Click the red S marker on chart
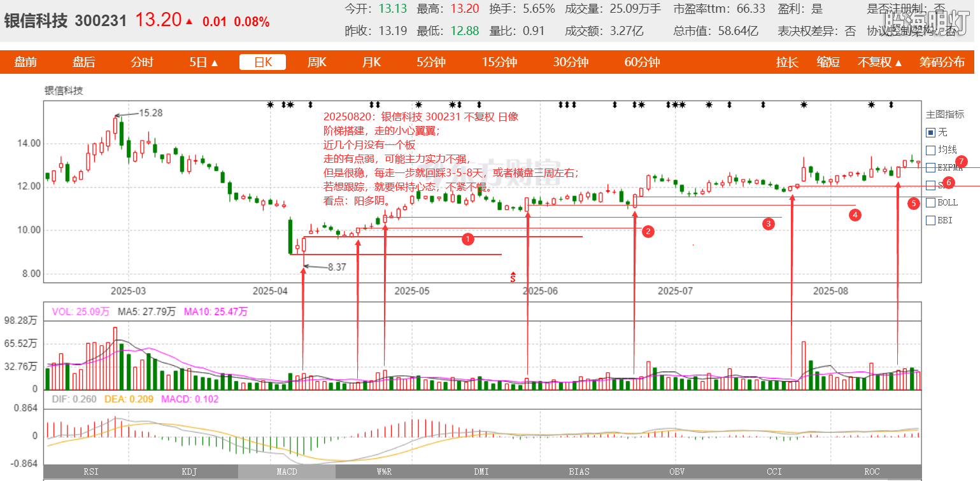980x481 pixels. 513,277
